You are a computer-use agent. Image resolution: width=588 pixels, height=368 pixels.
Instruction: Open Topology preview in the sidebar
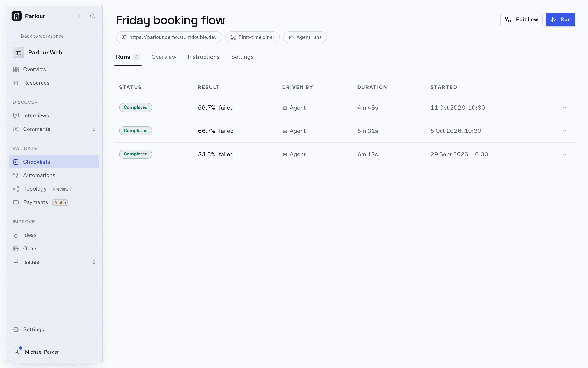coord(54,189)
